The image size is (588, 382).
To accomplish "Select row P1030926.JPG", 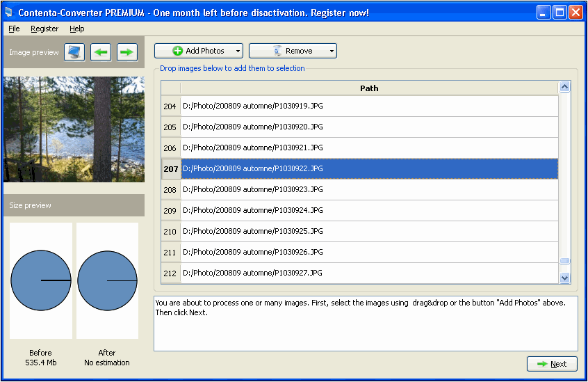I will 369,252.
